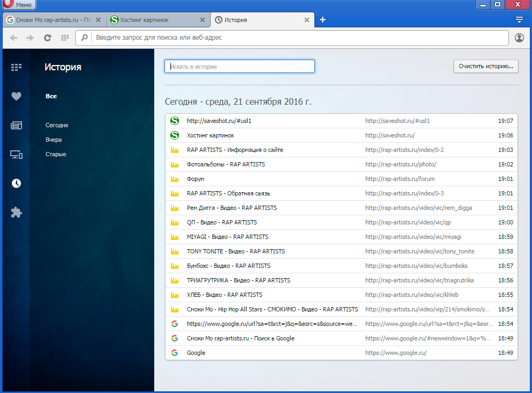Open RAP ARTISTS - Информация о сайте entry
The width and height of the screenshot is (532, 393).
341,150
